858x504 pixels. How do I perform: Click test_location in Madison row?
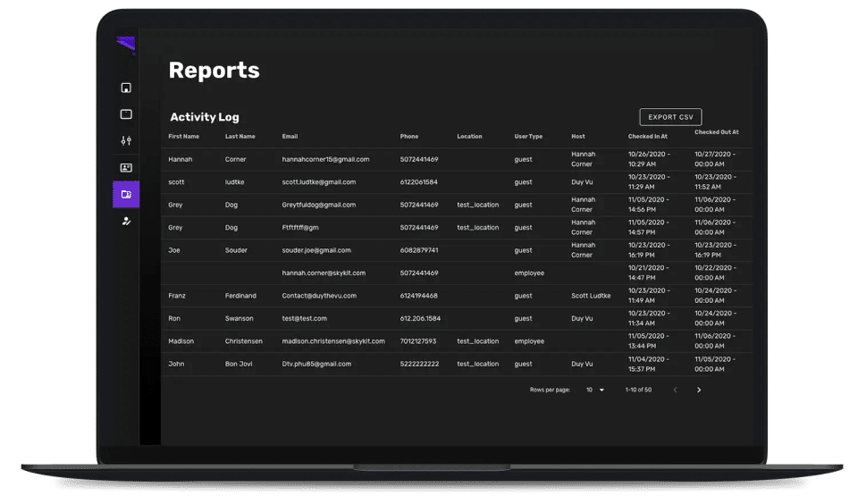pos(477,341)
